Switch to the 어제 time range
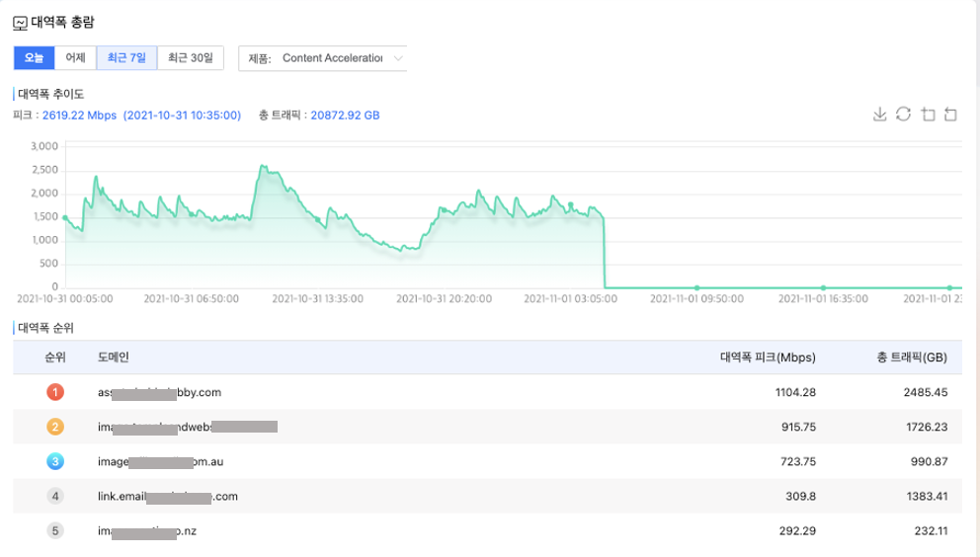 [75, 58]
